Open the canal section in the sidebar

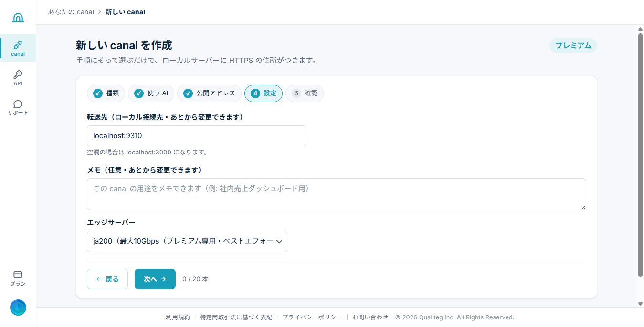point(18,48)
